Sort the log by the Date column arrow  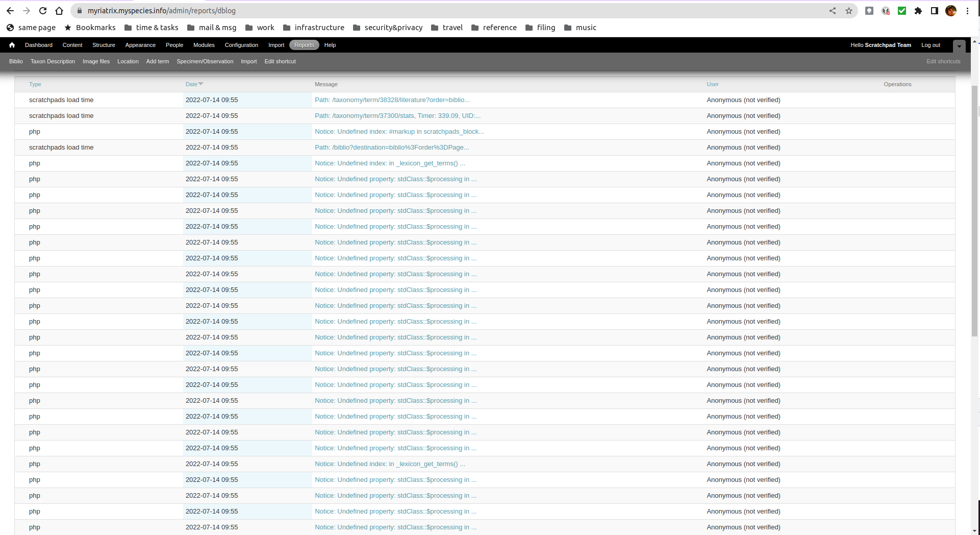pyautogui.click(x=201, y=84)
